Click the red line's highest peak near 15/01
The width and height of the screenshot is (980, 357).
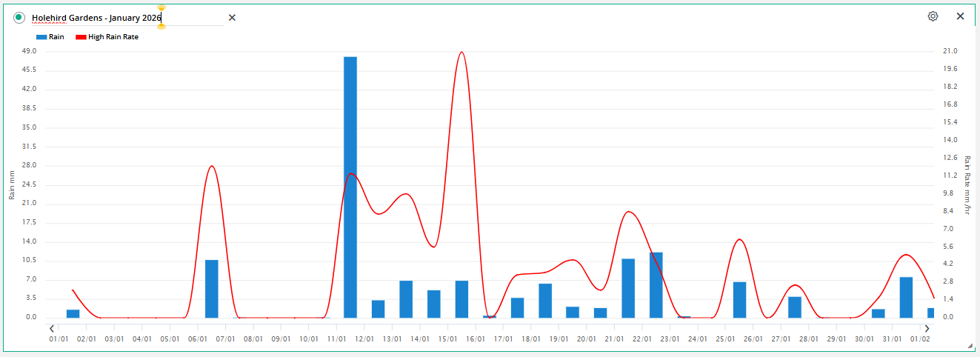tap(461, 53)
